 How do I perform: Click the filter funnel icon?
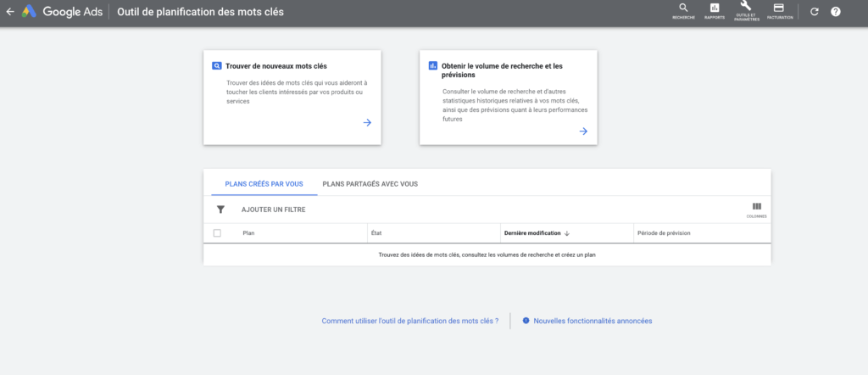pyautogui.click(x=220, y=210)
